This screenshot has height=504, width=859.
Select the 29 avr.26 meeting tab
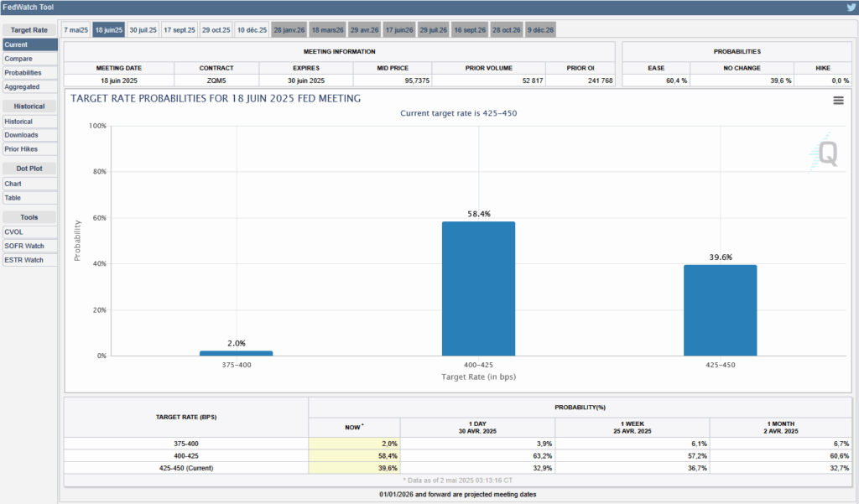coord(364,30)
